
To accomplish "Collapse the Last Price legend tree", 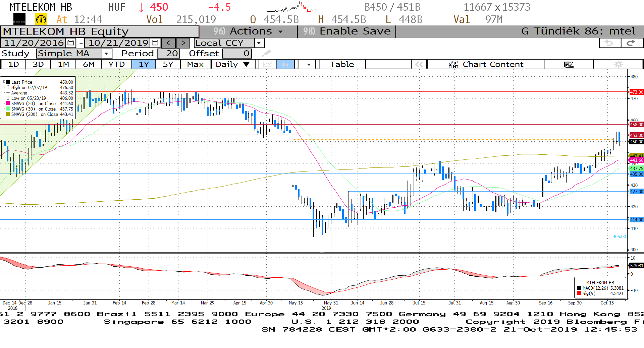I will (x=4, y=82).
